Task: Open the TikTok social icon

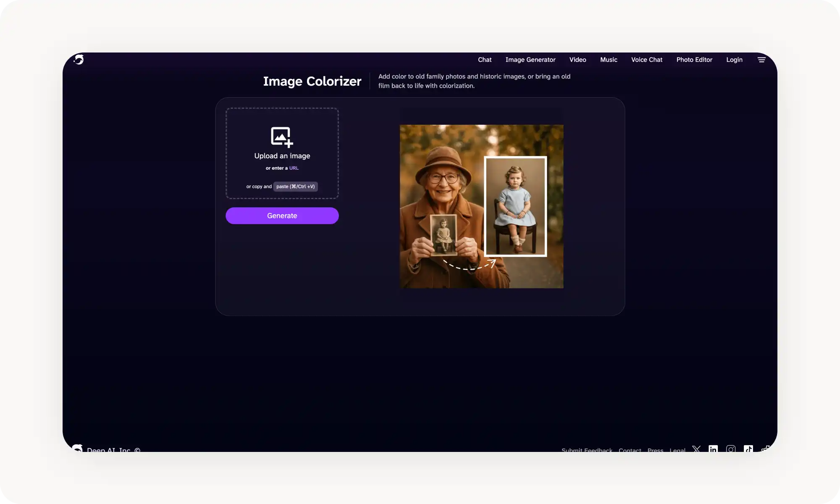Action: point(748,449)
